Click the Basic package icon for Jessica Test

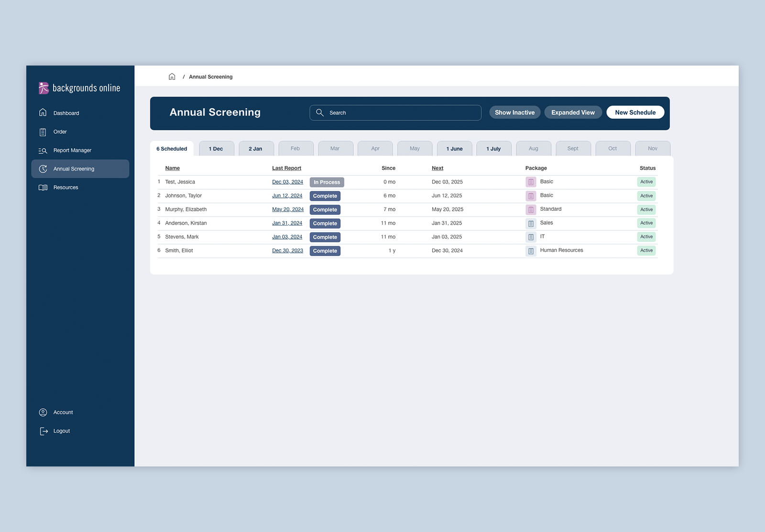click(x=531, y=182)
